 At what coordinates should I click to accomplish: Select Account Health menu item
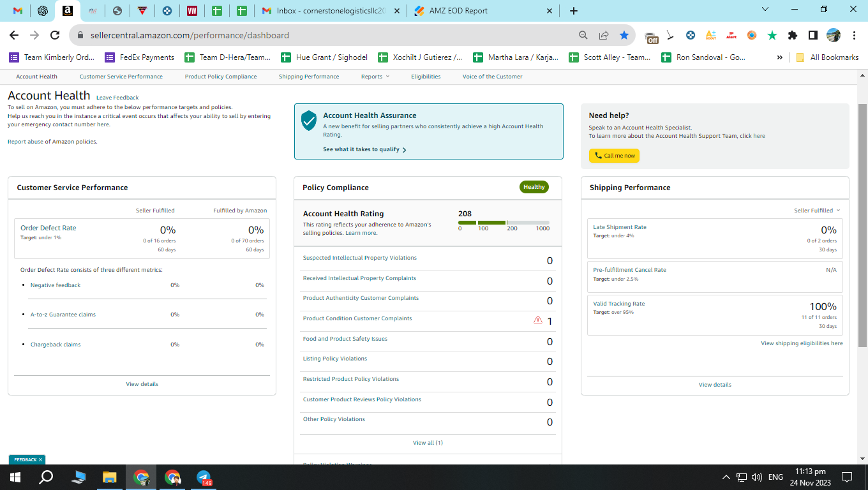tap(36, 77)
